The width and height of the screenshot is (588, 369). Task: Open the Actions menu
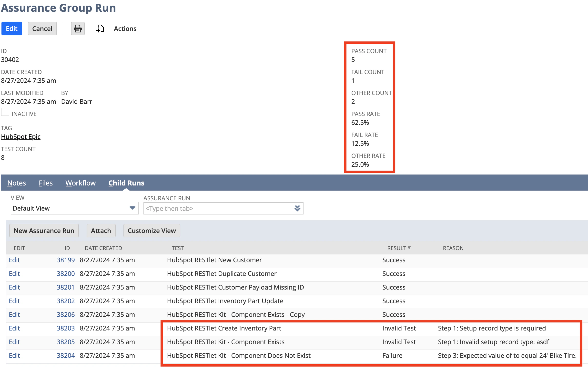point(125,29)
